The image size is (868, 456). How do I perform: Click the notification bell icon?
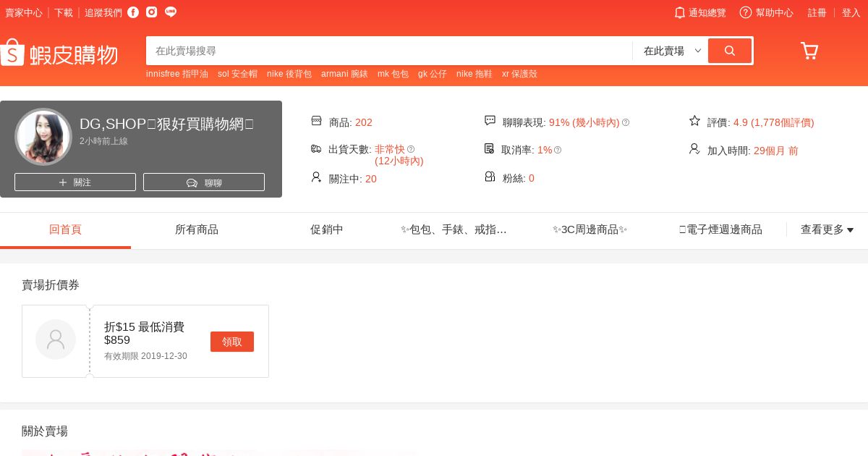(x=679, y=12)
